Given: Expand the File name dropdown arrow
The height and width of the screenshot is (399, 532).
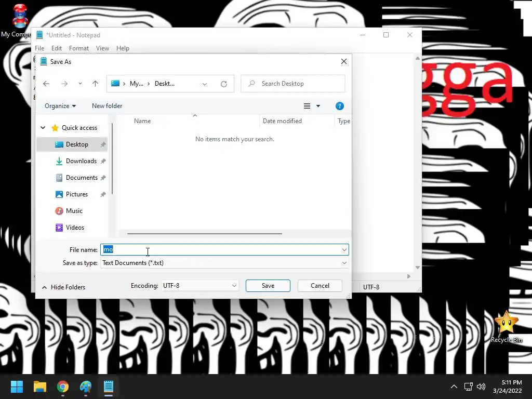Looking at the screenshot, I should 344,250.
